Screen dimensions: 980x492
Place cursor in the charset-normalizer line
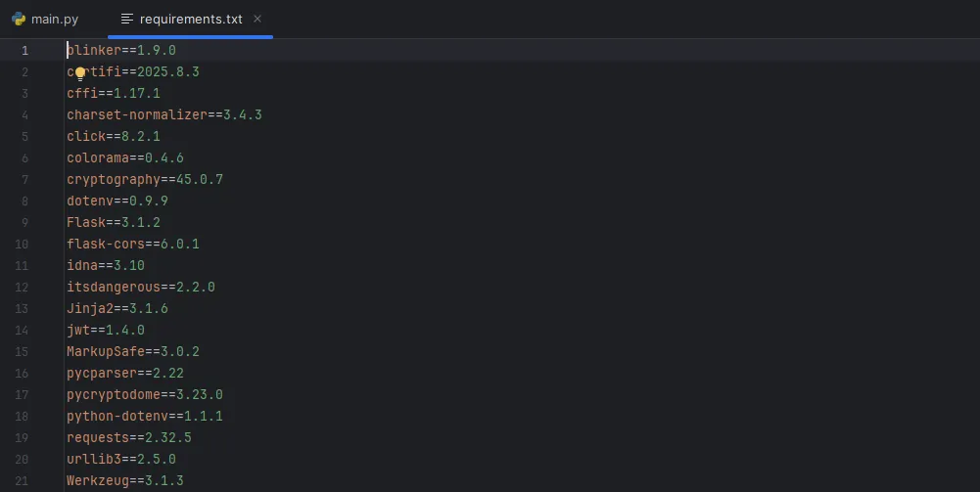[x=163, y=115]
